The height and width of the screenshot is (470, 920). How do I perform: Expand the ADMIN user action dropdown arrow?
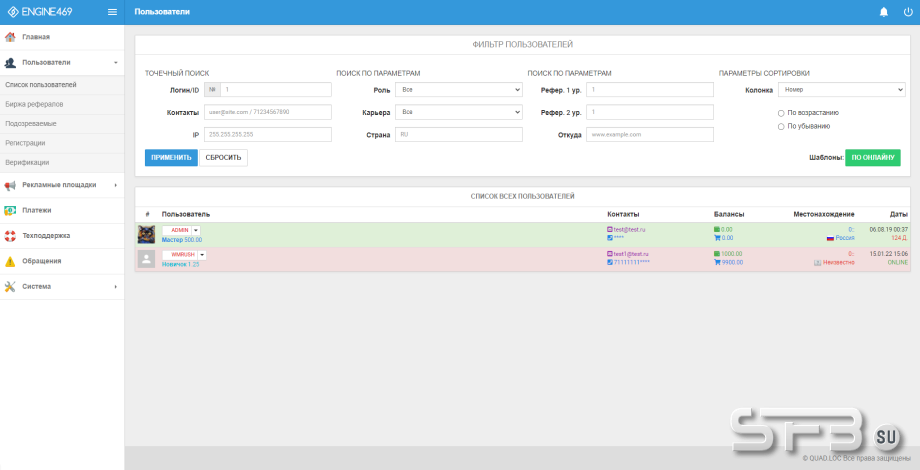pos(196,230)
